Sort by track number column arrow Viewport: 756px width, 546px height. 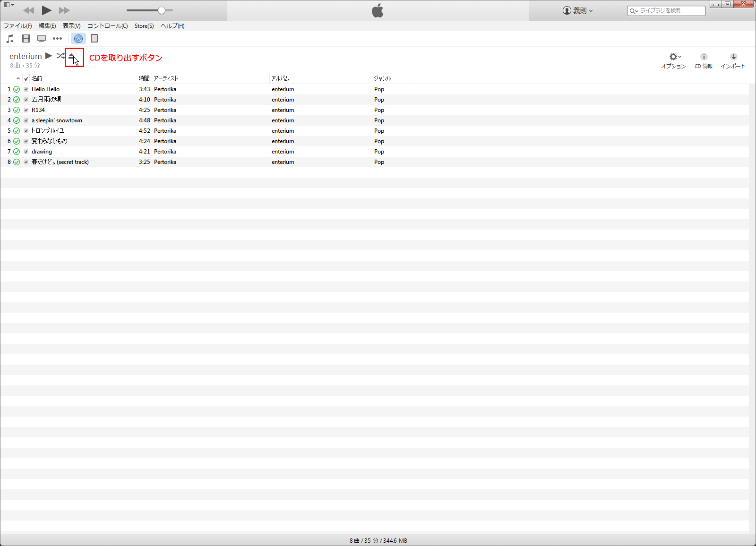point(18,78)
